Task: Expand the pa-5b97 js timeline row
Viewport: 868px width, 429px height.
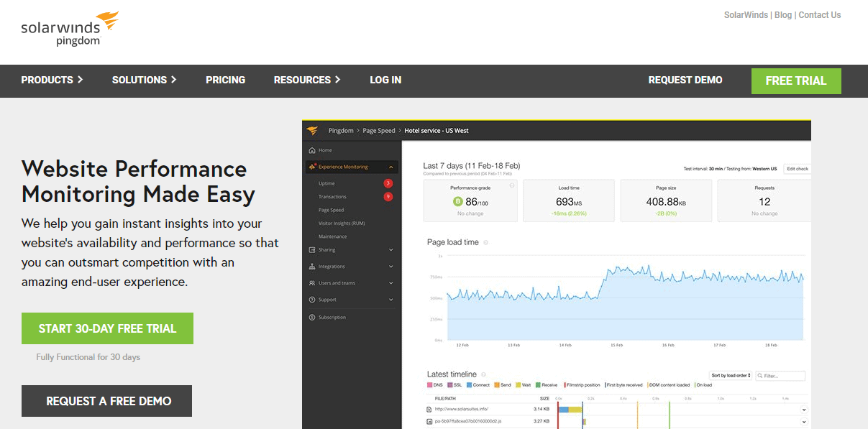Action: click(x=803, y=422)
